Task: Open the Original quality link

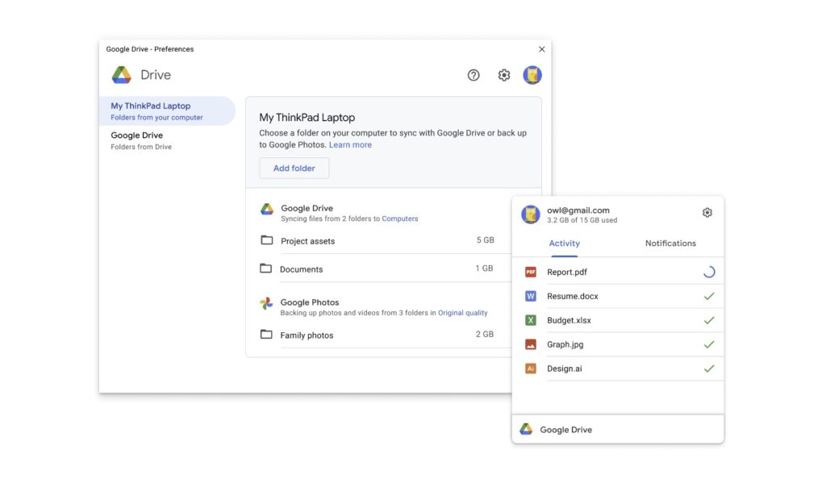Action: 462,313
